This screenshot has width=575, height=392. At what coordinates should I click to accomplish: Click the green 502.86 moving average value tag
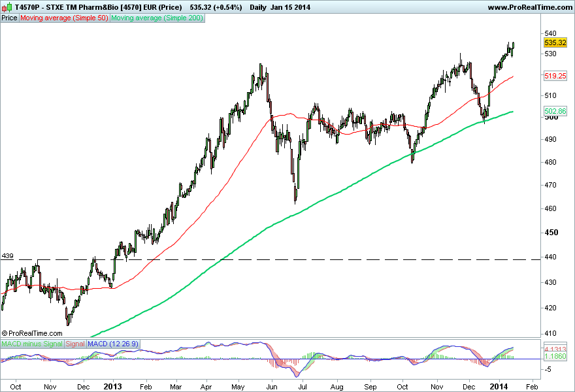point(555,111)
